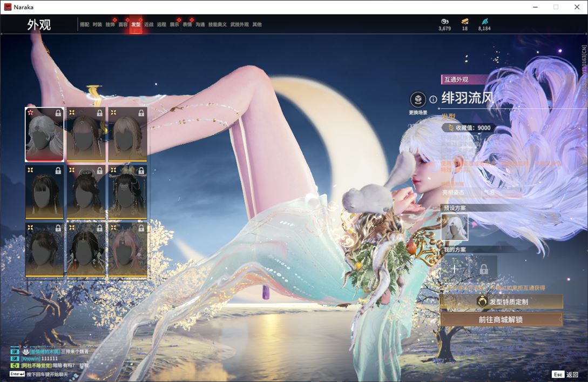Select the short dark brown curly hairstyle

pyautogui.click(x=45, y=250)
